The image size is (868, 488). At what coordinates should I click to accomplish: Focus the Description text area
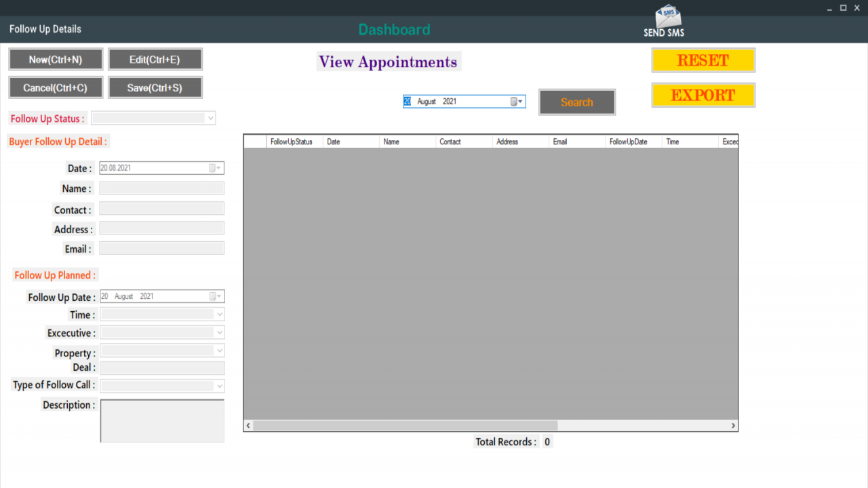(x=162, y=421)
